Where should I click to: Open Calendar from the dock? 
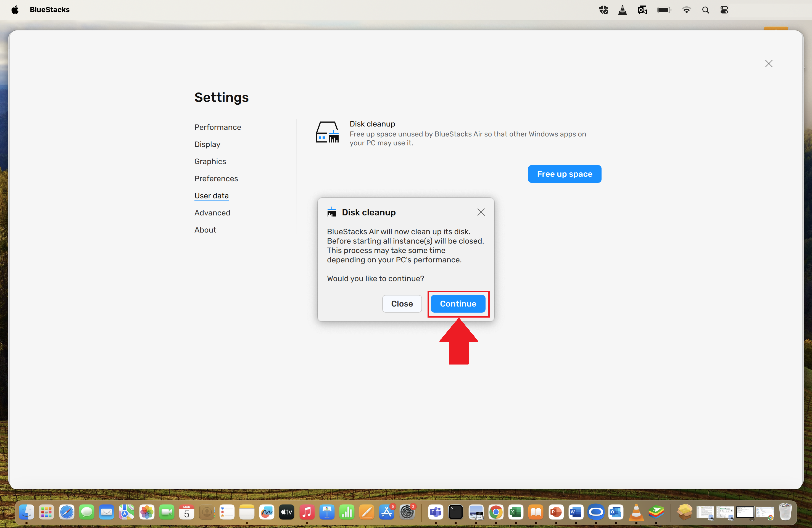click(x=187, y=512)
